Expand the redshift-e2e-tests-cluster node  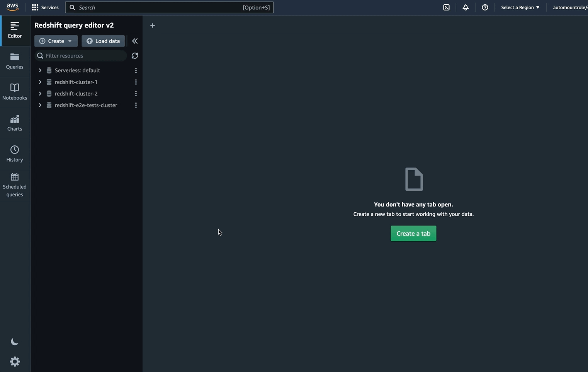click(x=40, y=105)
